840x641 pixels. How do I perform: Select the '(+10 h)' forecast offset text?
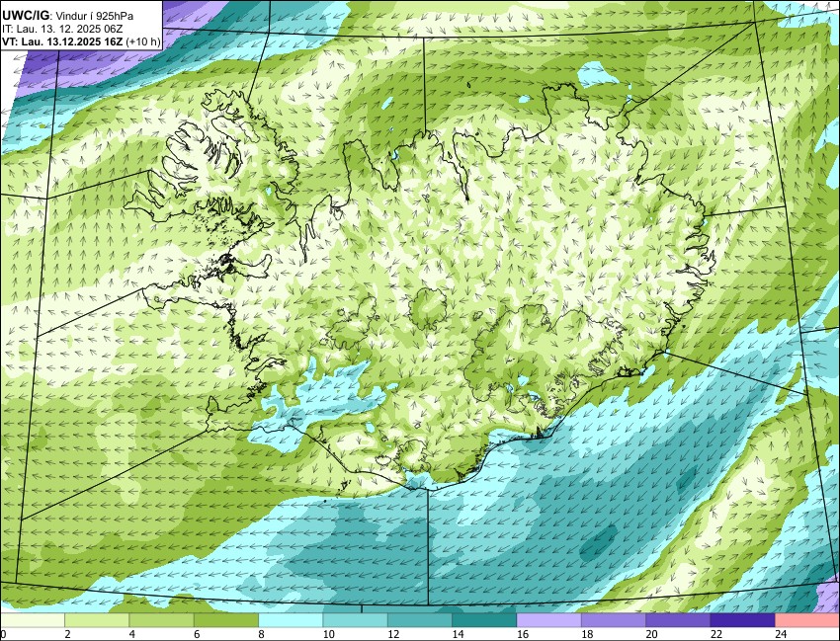(x=143, y=41)
